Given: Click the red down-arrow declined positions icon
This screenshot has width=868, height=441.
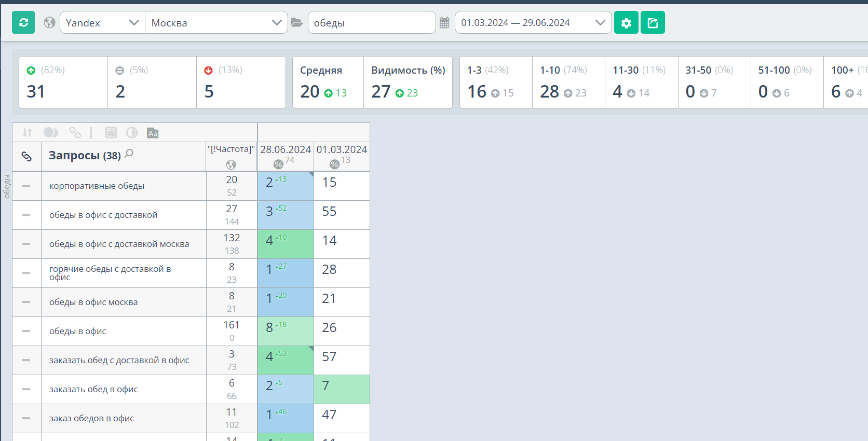Looking at the screenshot, I should coord(209,71).
